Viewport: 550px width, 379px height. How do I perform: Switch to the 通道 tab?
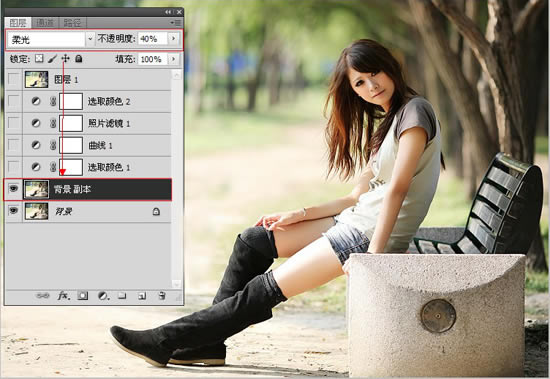point(45,23)
